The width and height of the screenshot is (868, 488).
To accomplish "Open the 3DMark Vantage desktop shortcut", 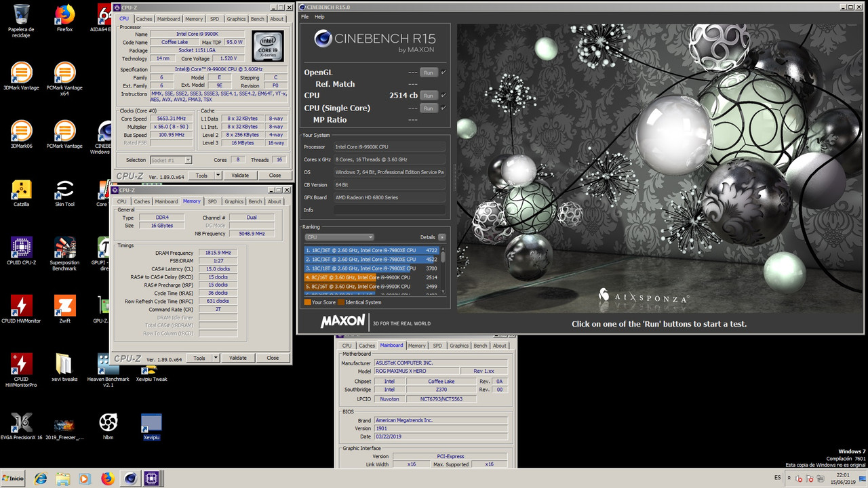I will click(22, 77).
